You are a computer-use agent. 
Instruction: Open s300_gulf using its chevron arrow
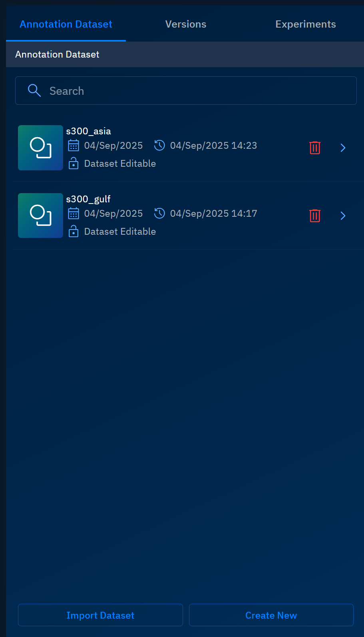pos(343,216)
